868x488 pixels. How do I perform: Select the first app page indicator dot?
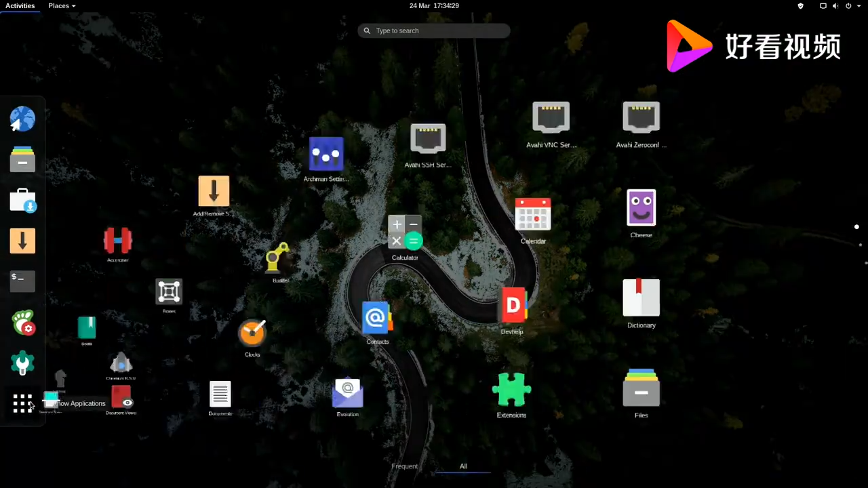856,227
